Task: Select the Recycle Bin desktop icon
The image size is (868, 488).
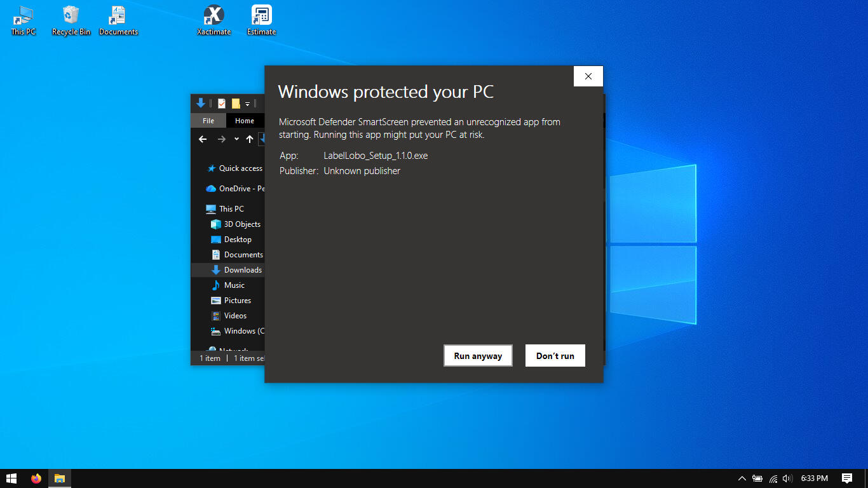Action: 71,20
